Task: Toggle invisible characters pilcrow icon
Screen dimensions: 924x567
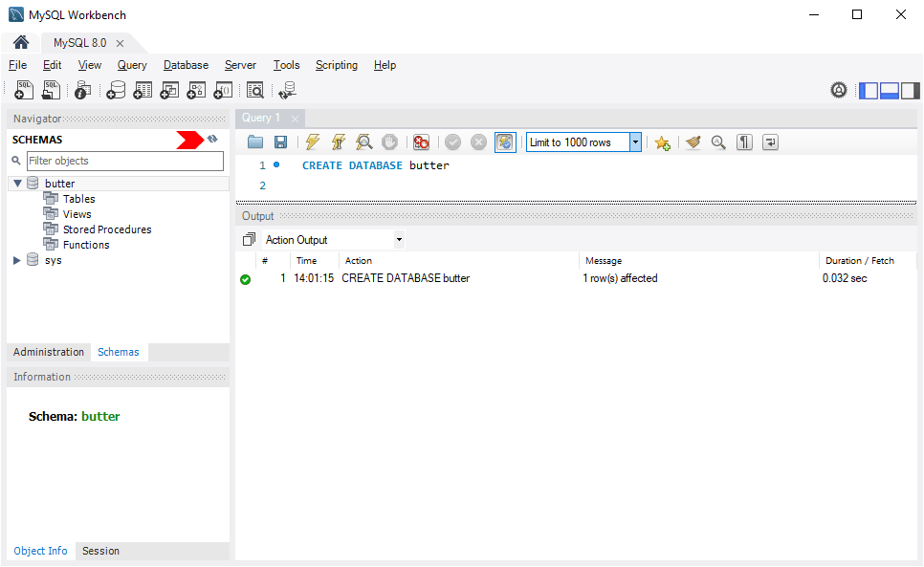Action: tap(744, 142)
